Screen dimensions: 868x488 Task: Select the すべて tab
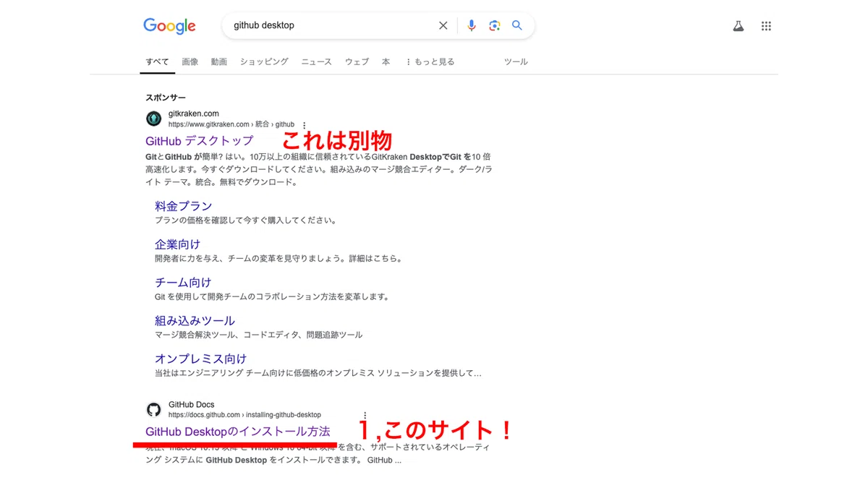click(157, 62)
